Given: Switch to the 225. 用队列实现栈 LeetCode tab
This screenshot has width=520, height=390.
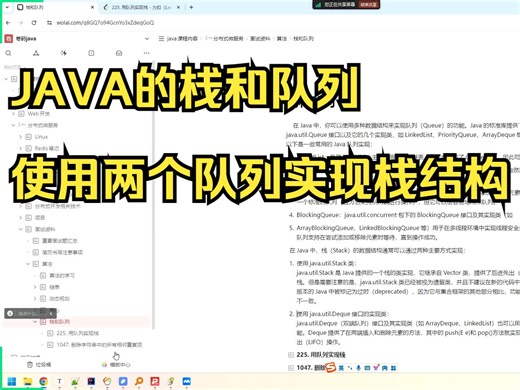Looking at the screenshot, I should click(x=142, y=7).
